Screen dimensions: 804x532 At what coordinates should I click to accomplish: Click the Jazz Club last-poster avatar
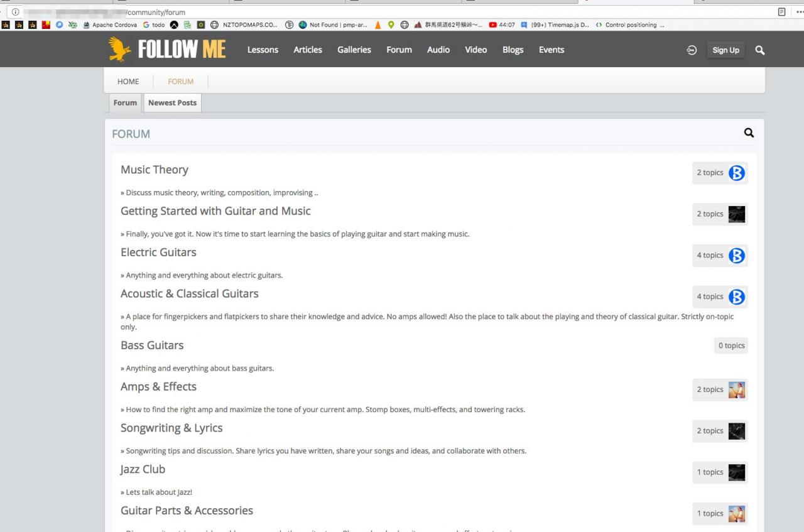[x=737, y=472]
